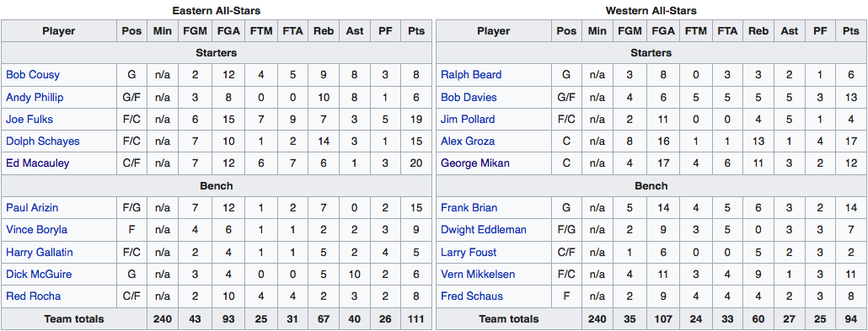Visit the Alex Groza link
The height and width of the screenshot is (331, 868).
468,141
